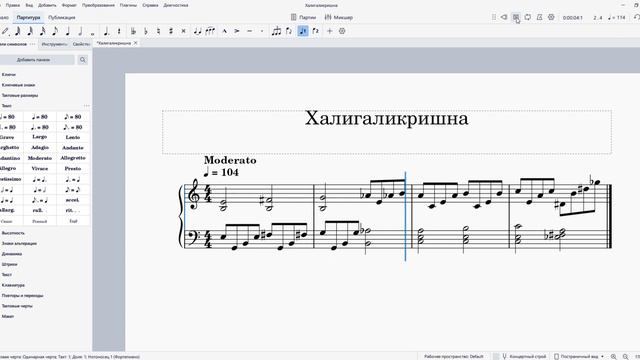Click the plus add icon in note toolbar
This screenshot has width=640, height=360.
tap(330, 31)
